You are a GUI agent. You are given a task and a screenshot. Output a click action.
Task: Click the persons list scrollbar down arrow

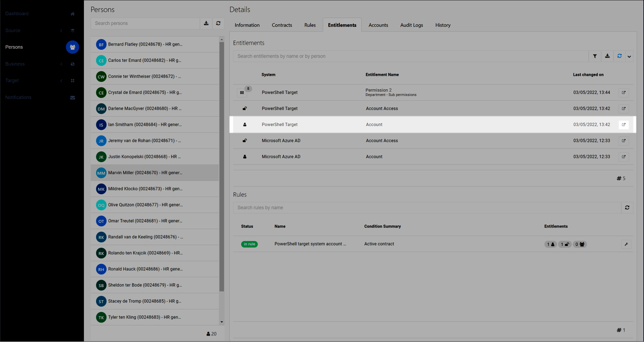click(222, 322)
